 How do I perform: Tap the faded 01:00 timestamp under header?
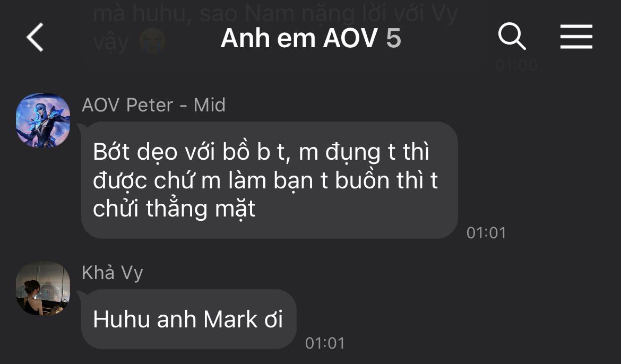coord(516,65)
